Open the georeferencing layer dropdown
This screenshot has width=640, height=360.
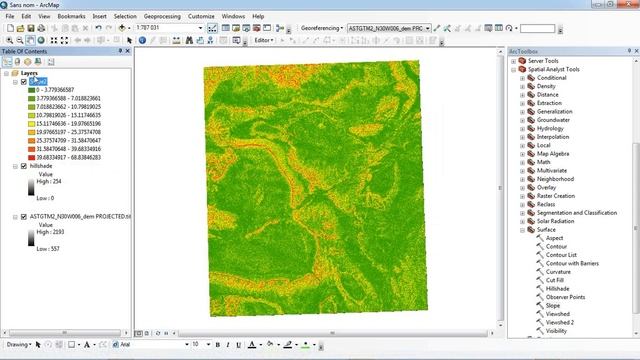[427, 29]
